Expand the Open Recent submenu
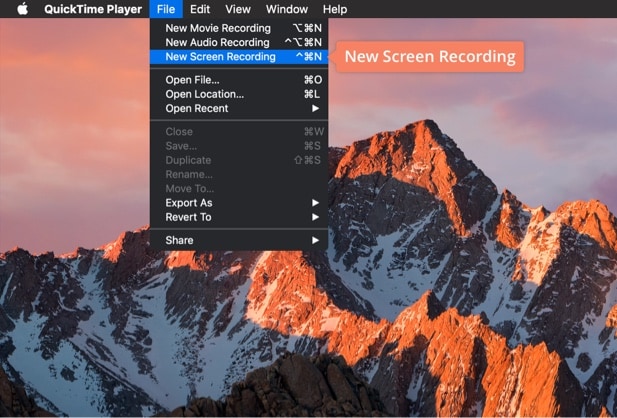The height and width of the screenshot is (418, 617). coord(239,108)
